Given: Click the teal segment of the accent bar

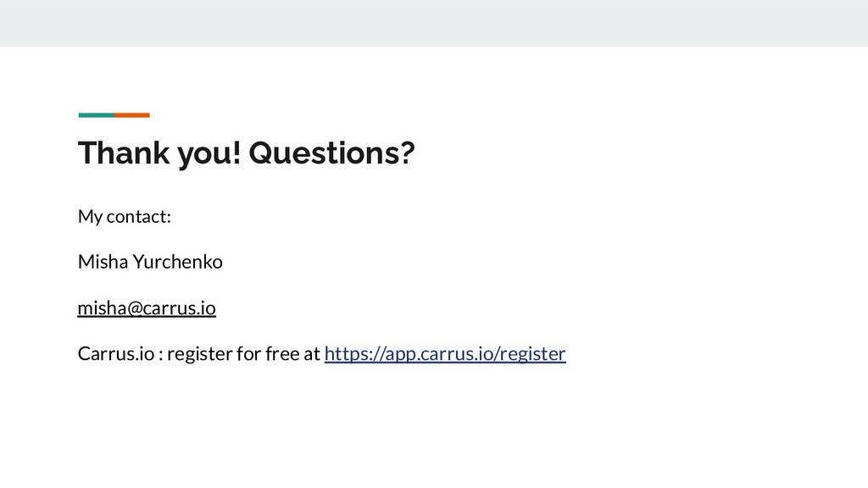Looking at the screenshot, I should [97, 115].
